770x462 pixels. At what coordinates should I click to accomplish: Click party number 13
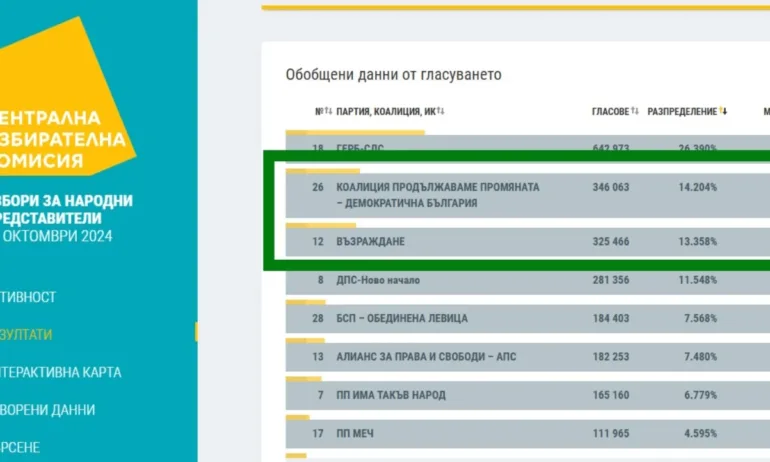318,356
